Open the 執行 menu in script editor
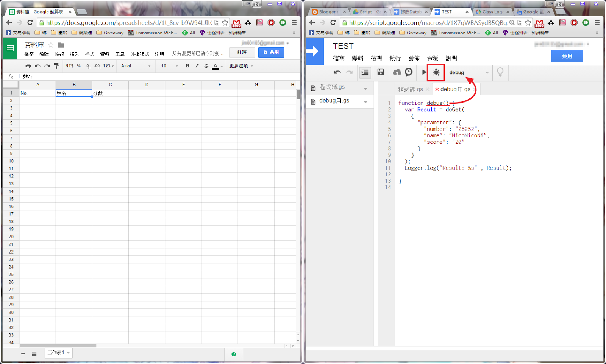The image size is (606, 364). coord(395,58)
